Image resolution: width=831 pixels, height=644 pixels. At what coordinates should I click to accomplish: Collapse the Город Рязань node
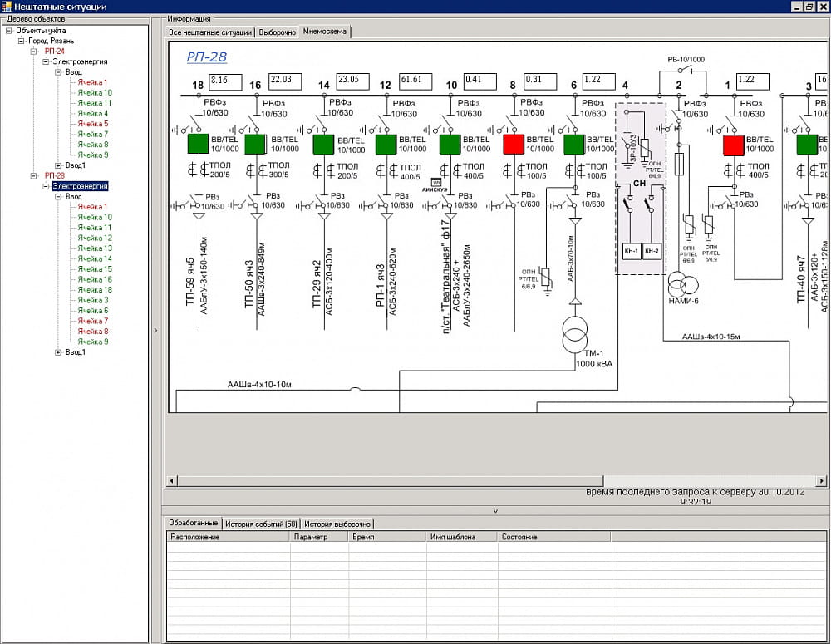pyautogui.click(x=22, y=41)
